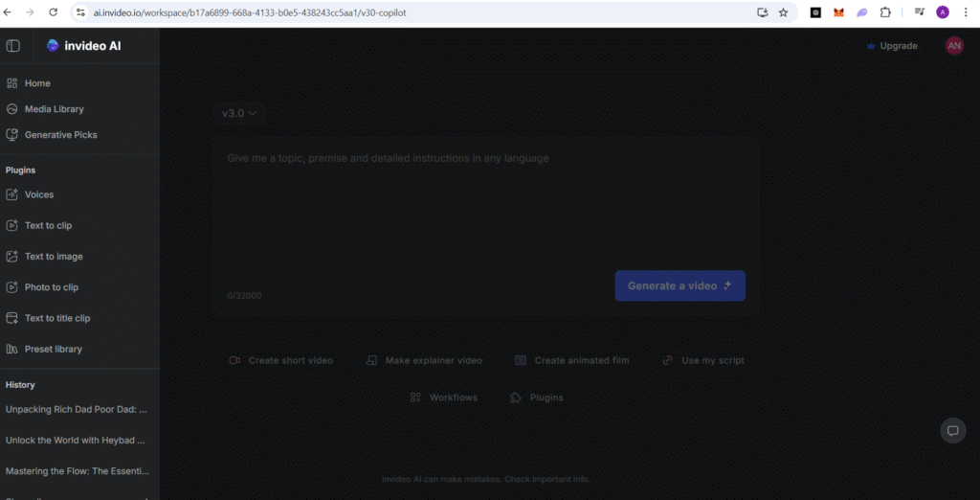Open the purple feather extension

coord(862,12)
